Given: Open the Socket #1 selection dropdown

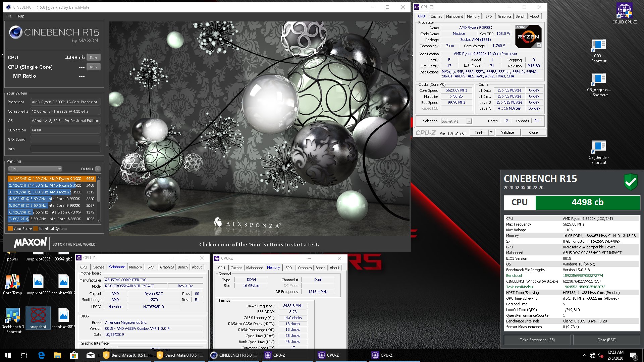Looking at the screenshot, I should pyautogui.click(x=456, y=121).
